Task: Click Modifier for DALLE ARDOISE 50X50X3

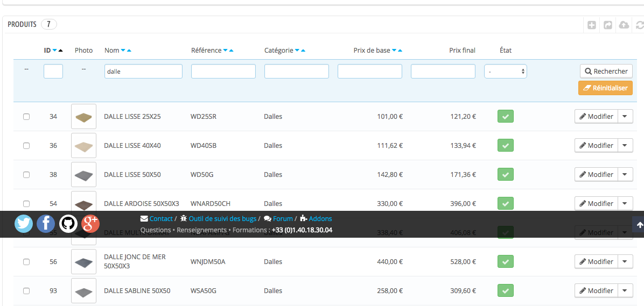Action: pyautogui.click(x=597, y=203)
